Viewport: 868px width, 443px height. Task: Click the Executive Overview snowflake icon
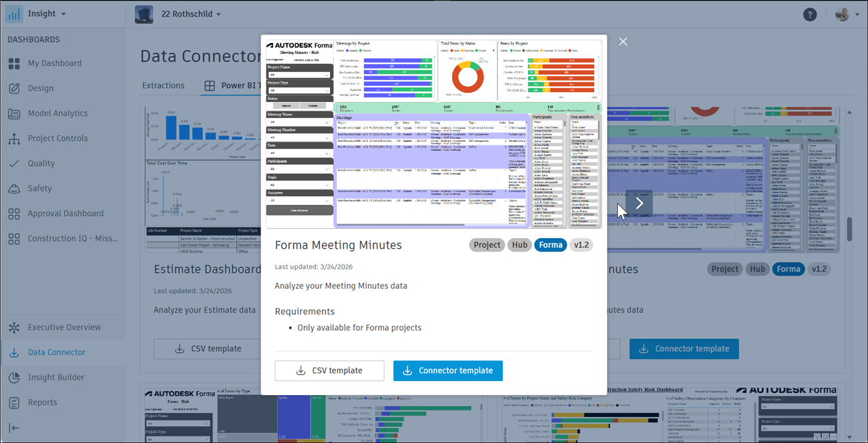click(x=14, y=328)
